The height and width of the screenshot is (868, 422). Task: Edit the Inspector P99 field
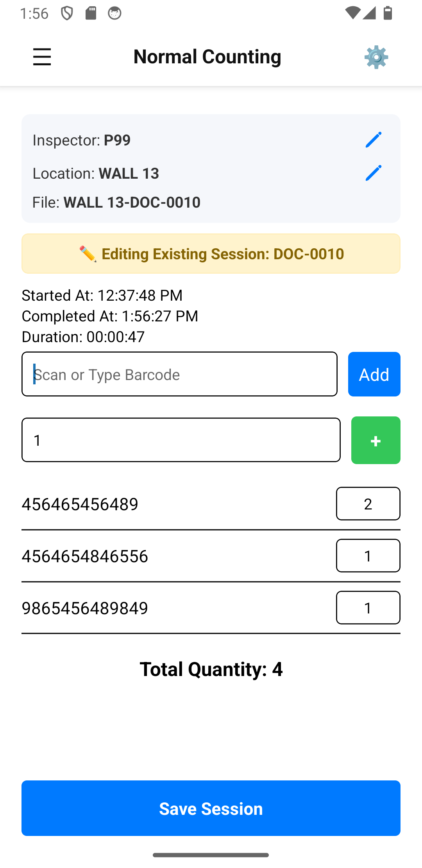point(373,140)
